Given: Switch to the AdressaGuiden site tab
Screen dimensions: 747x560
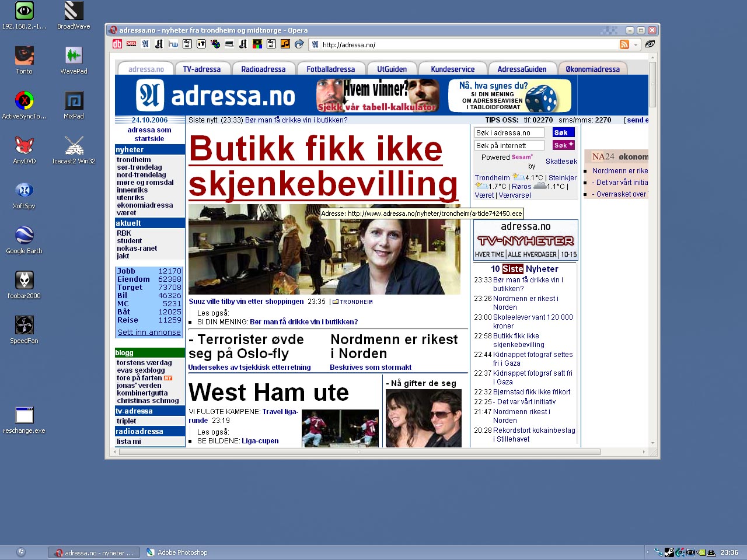Looking at the screenshot, I should point(522,69).
